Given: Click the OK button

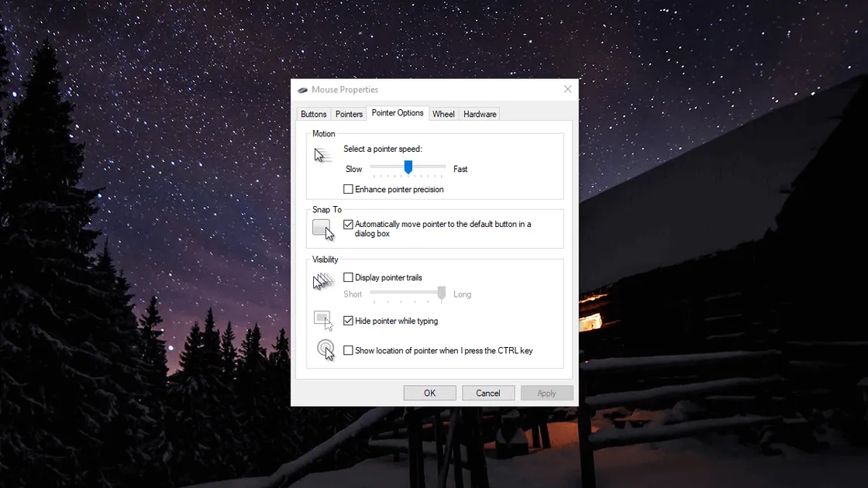Looking at the screenshot, I should coord(429,393).
